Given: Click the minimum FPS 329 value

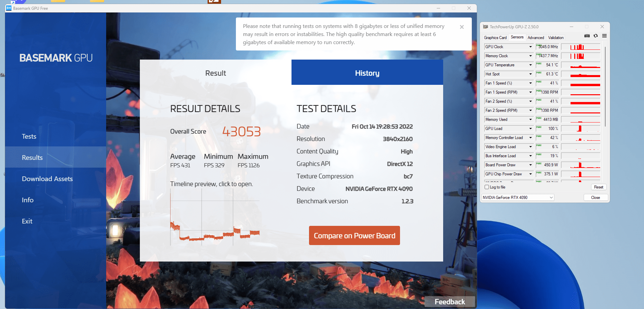Looking at the screenshot, I should pyautogui.click(x=214, y=165).
